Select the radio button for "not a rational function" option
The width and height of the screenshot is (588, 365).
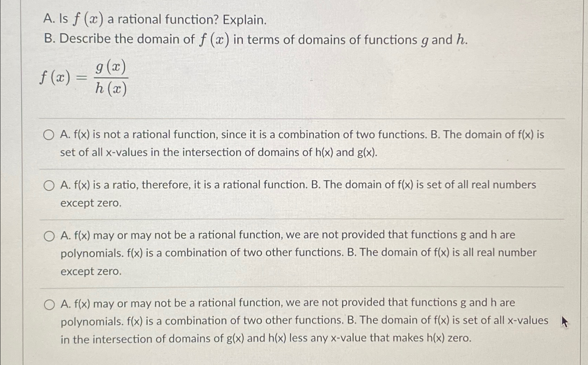click(x=49, y=135)
